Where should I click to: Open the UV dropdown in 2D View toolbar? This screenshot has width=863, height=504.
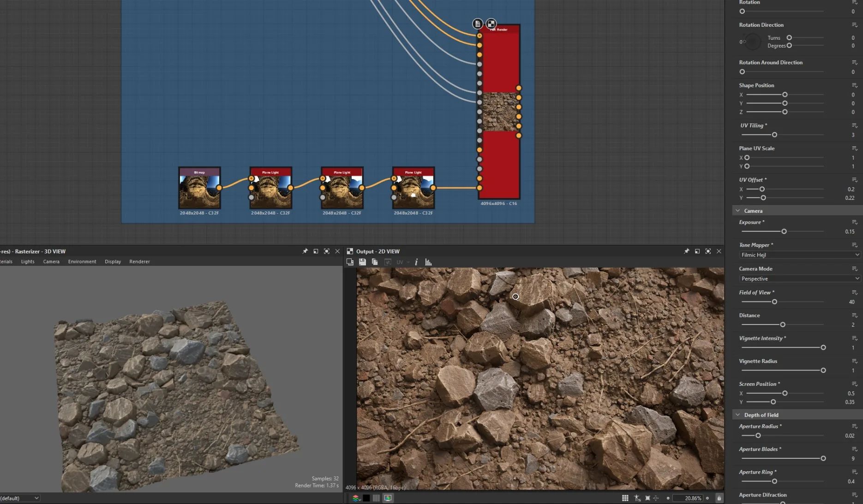click(x=402, y=262)
